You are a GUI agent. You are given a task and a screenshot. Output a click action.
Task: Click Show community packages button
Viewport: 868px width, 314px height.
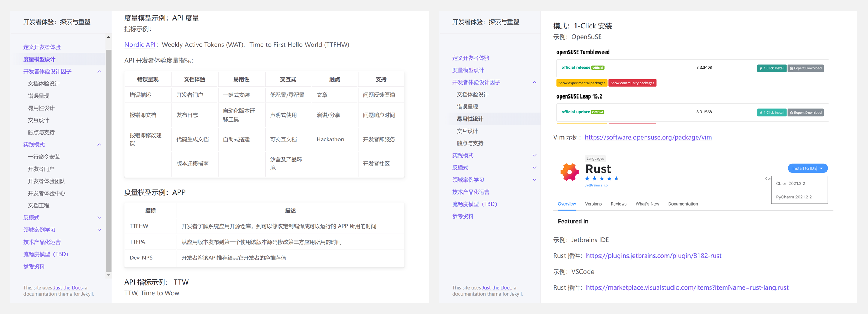[x=632, y=83]
